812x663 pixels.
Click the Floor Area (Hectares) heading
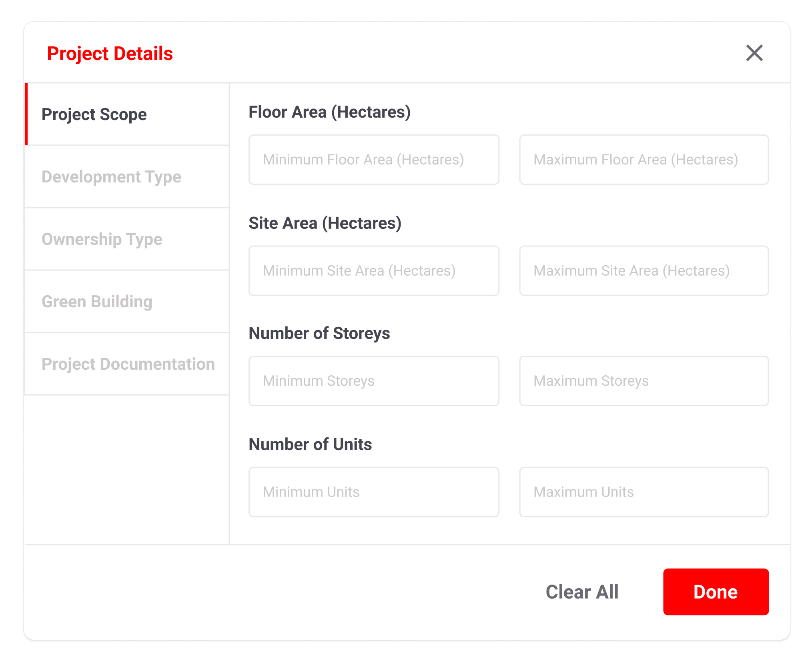pos(329,112)
